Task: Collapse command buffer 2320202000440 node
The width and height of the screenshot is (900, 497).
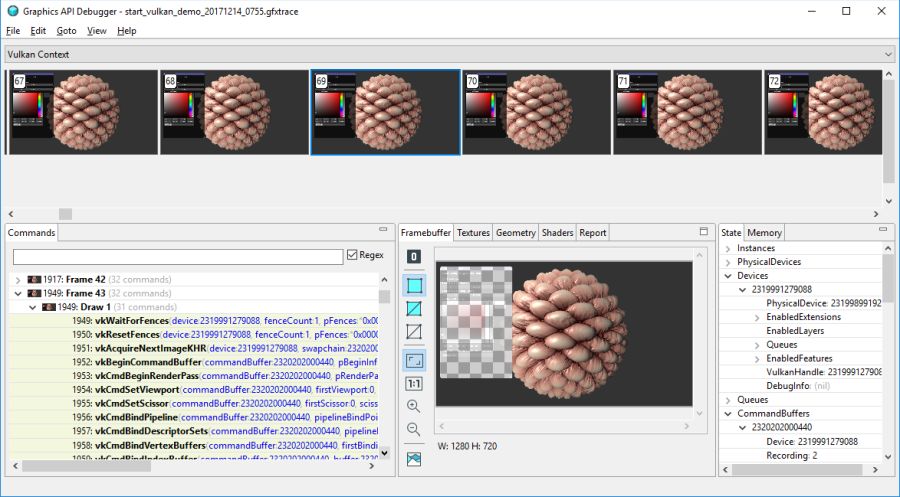Action: coord(742,428)
